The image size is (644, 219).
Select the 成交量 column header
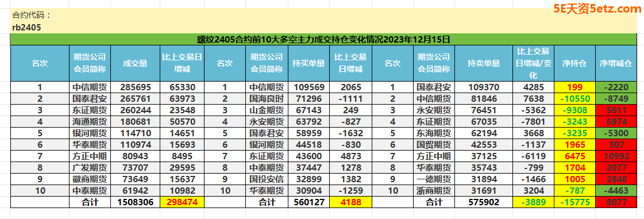click(135, 63)
